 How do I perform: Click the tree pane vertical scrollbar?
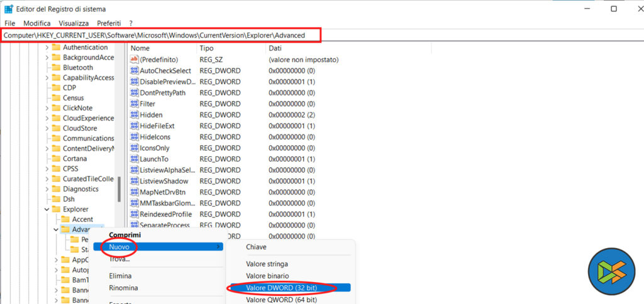click(118, 188)
